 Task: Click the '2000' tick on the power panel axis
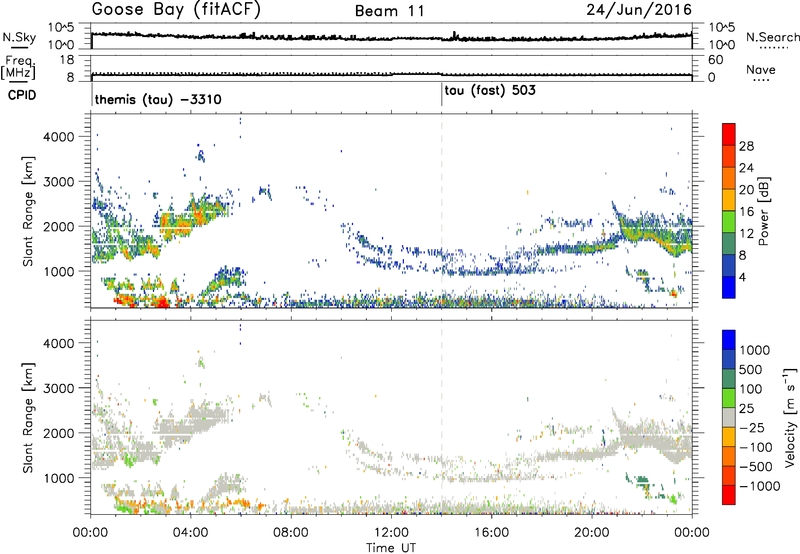pyautogui.click(x=59, y=226)
